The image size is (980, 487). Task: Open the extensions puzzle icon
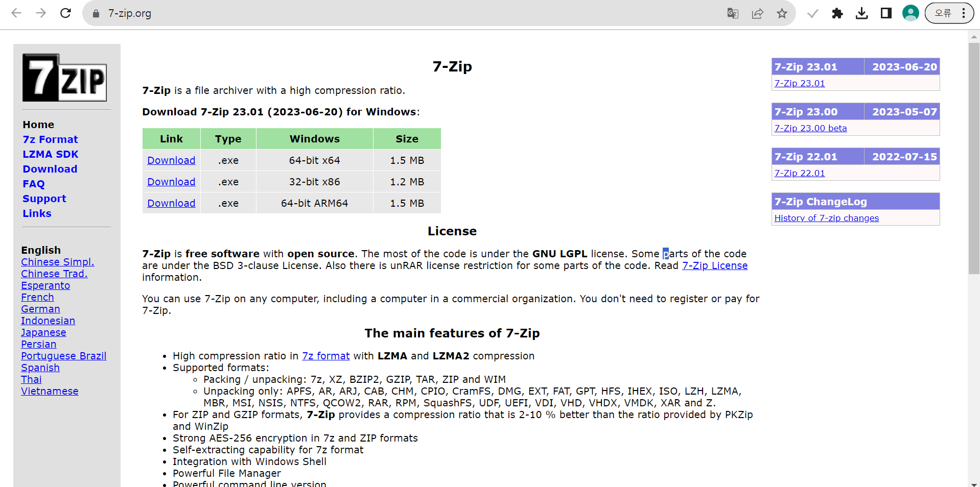(837, 13)
